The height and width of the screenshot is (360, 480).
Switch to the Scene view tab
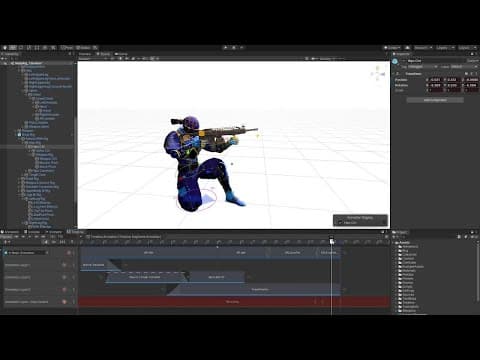coord(103,54)
